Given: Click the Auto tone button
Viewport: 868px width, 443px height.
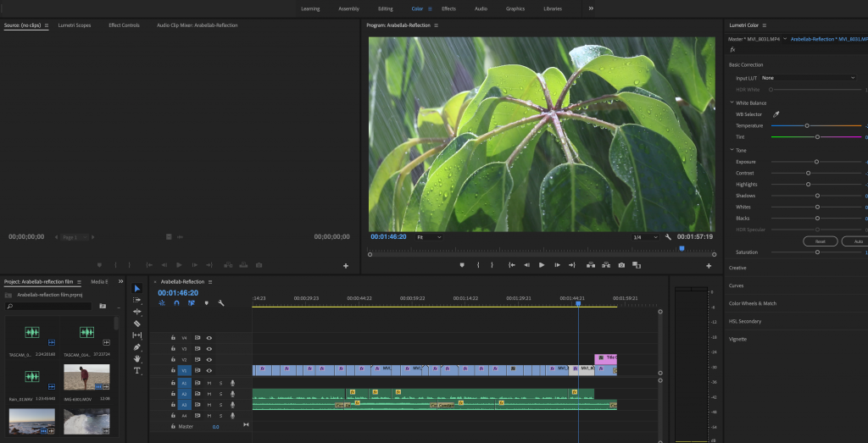Looking at the screenshot, I should point(854,241).
